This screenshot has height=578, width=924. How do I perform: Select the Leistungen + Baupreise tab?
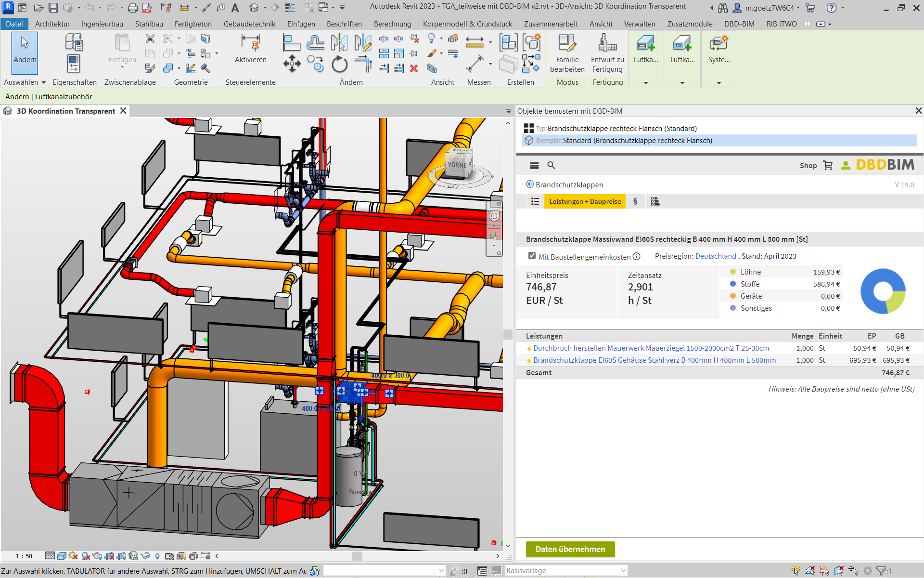(x=585, y=201)
